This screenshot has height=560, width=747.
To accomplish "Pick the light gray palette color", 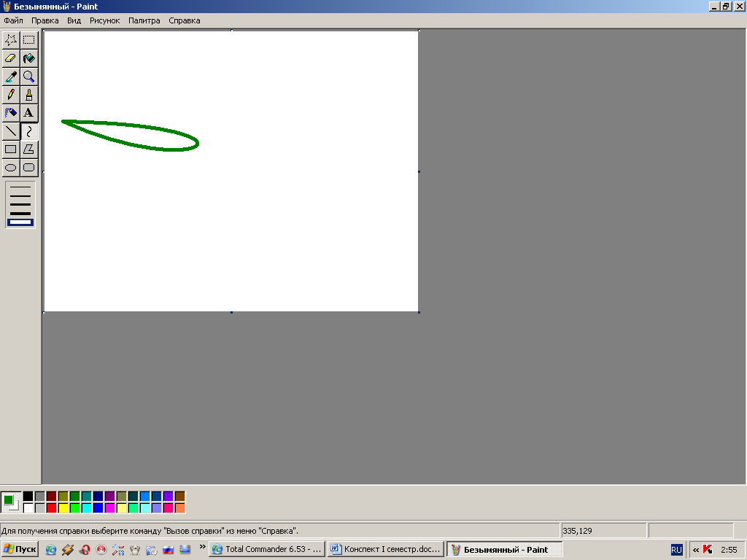I will click(39, 508).
